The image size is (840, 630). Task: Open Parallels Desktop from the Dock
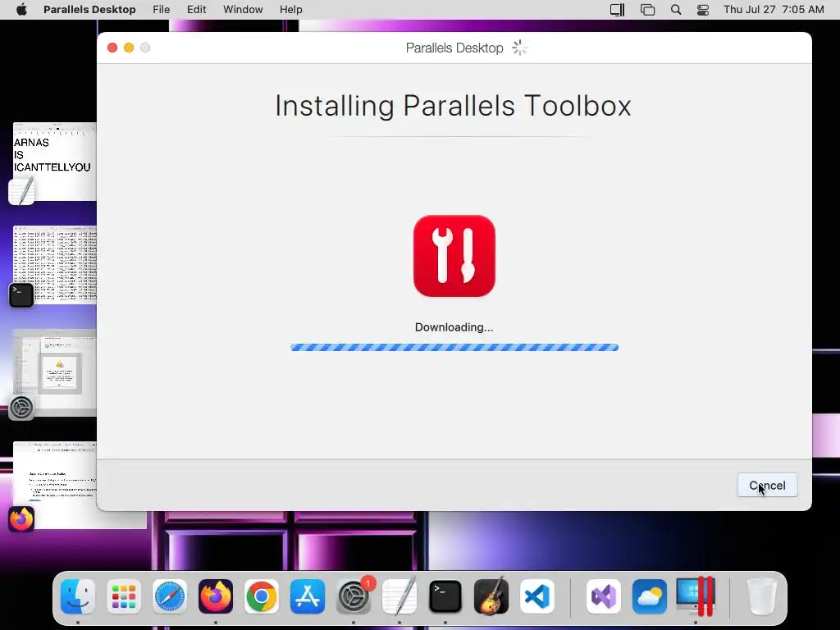tap(696, 596)
